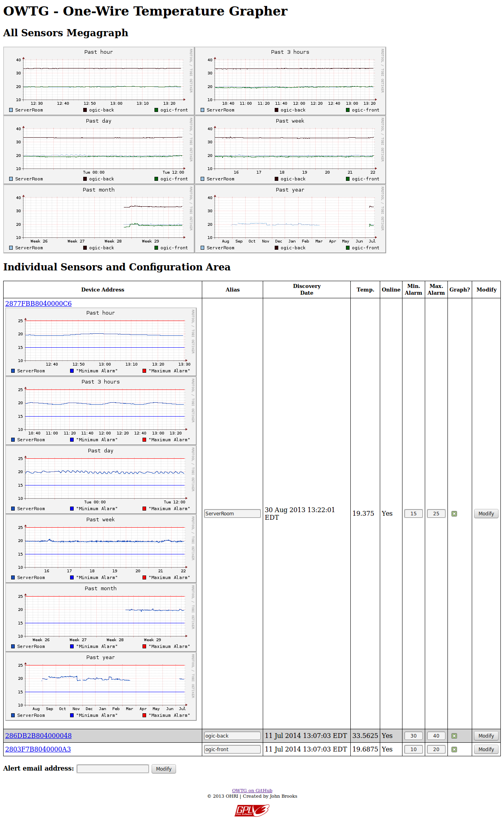504x820 pixels.
Task: Click Individual Sensors and Configuration Area heading
Action: 117,267
